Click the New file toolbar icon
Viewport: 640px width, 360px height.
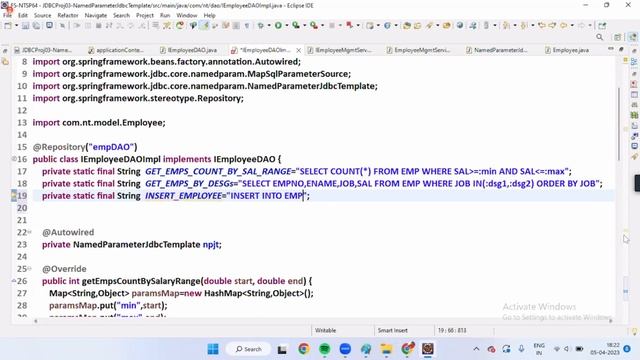tap(8, 25)
